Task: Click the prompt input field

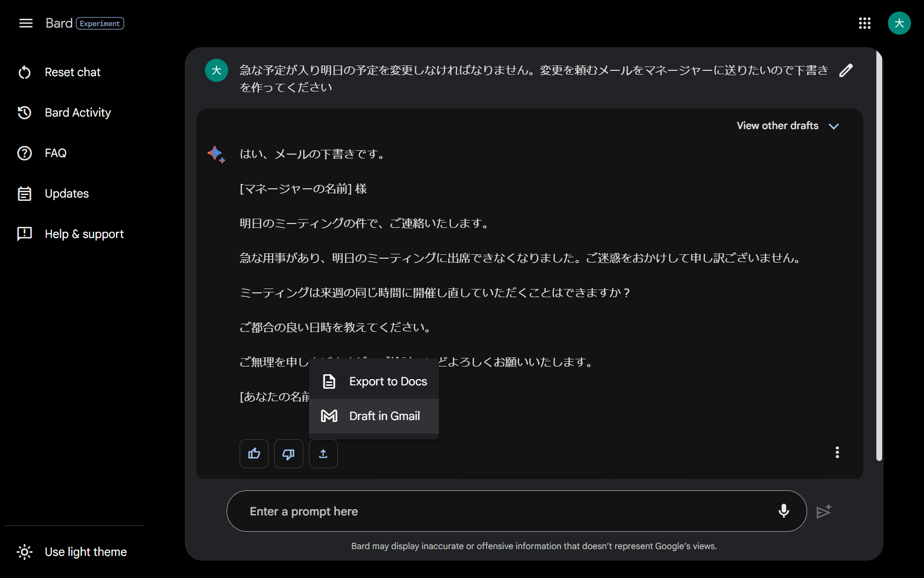Action: coord(481,511)
